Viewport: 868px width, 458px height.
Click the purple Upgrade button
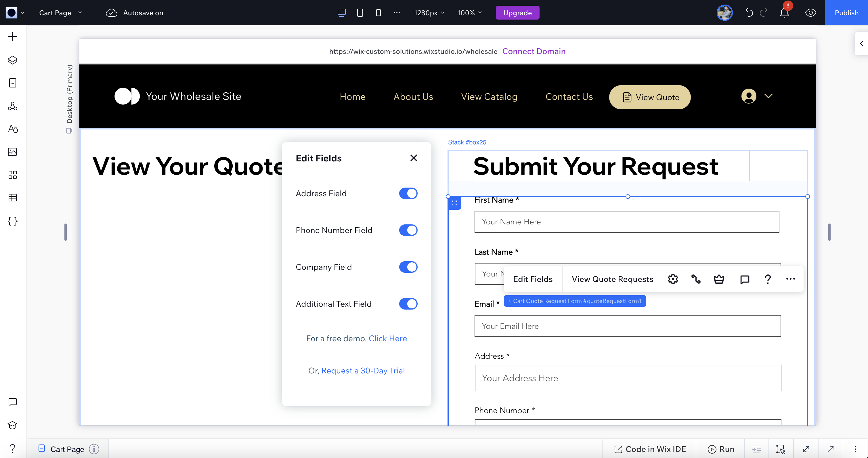517,13
